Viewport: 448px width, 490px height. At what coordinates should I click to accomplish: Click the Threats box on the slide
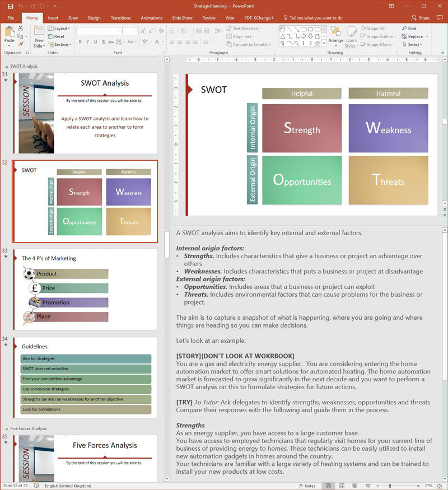click(x=388, y=180)
